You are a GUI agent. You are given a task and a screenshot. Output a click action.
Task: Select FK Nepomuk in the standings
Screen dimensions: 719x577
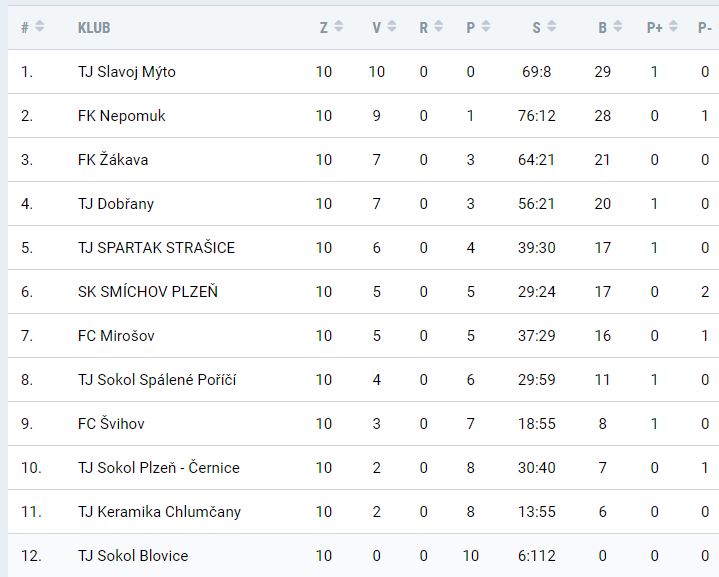(121, 116)
